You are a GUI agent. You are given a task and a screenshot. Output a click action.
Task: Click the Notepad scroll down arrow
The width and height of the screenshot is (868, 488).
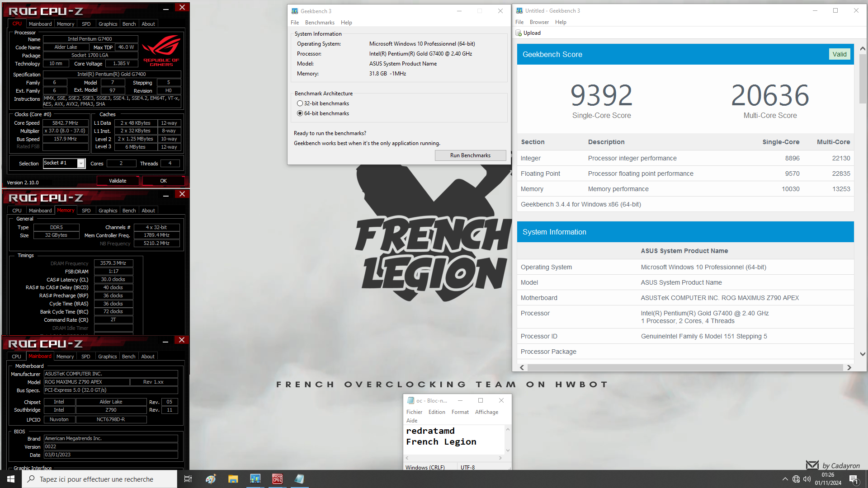pyautogui.click(x=508, y=450)
